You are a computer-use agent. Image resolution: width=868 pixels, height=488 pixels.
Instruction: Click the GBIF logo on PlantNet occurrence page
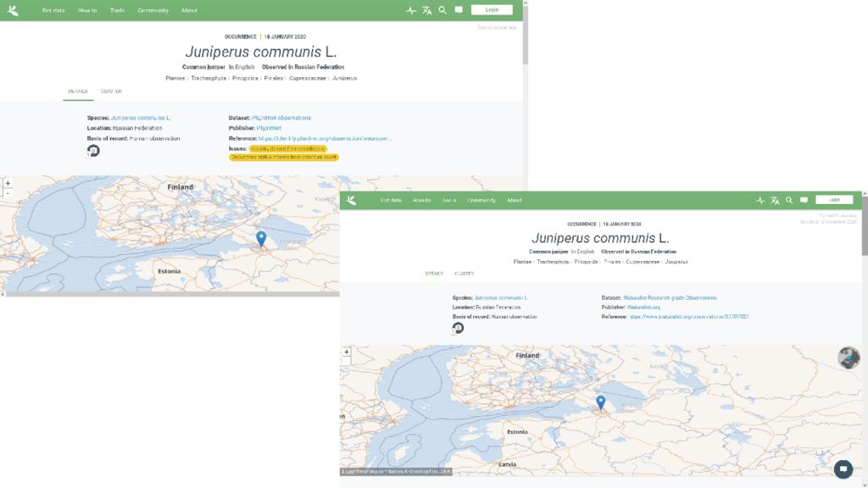[13, 10]
